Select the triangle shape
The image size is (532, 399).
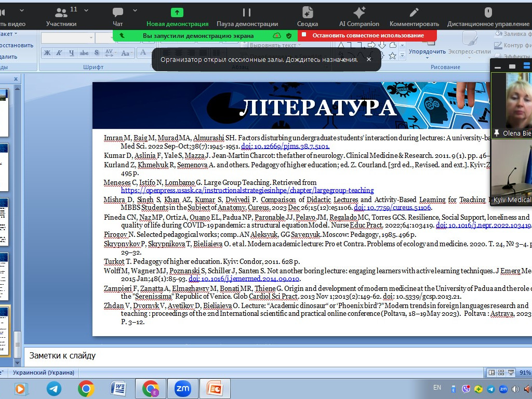tap(341, 45)
